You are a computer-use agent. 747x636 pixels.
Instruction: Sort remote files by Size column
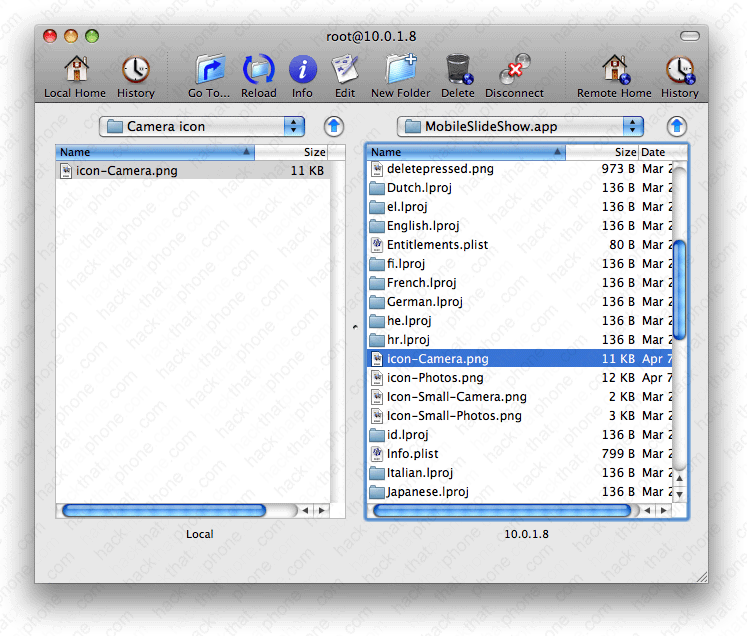click(602, 152)
